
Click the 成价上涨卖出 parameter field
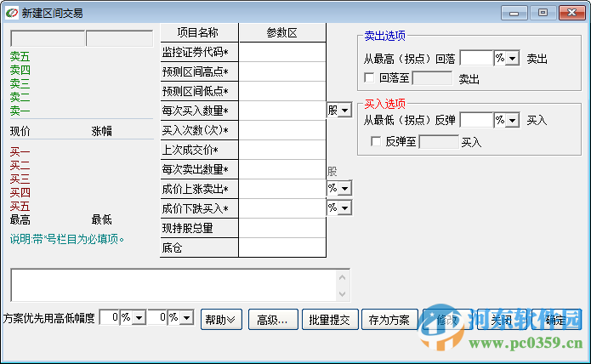(x=282, y=189)
